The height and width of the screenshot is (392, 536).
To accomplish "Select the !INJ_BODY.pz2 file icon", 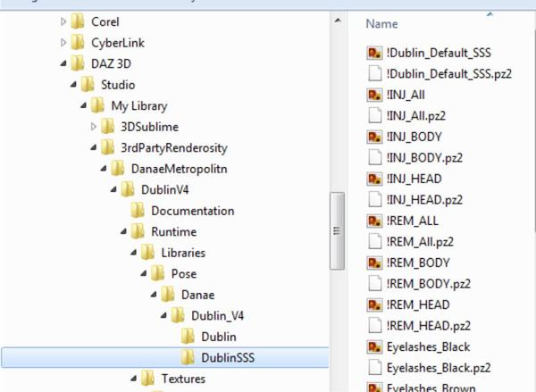I will (x=374, y=158).
